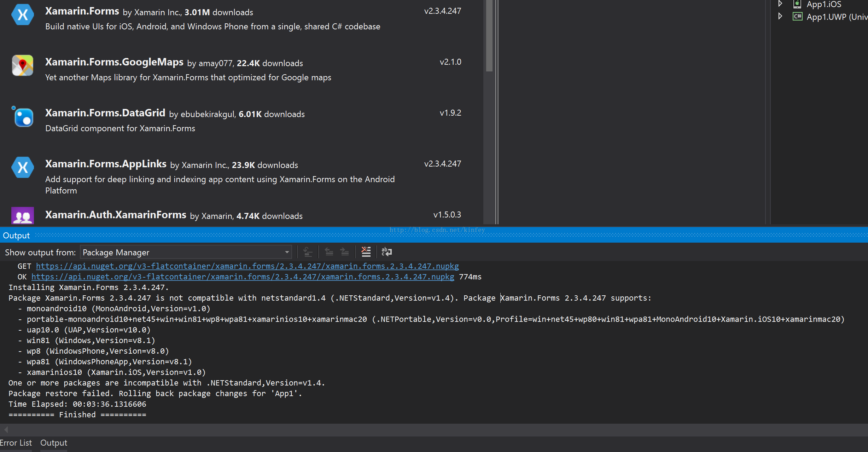Screen dimensions: 868x452
Task: Select Xamarin.Forms.AppLinks package title
Action: point(106,164)
